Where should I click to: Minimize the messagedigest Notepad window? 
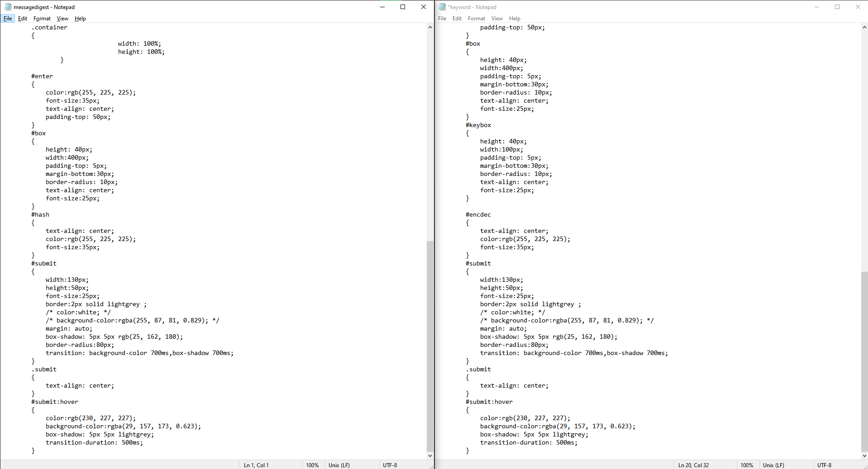pos(382,7)
